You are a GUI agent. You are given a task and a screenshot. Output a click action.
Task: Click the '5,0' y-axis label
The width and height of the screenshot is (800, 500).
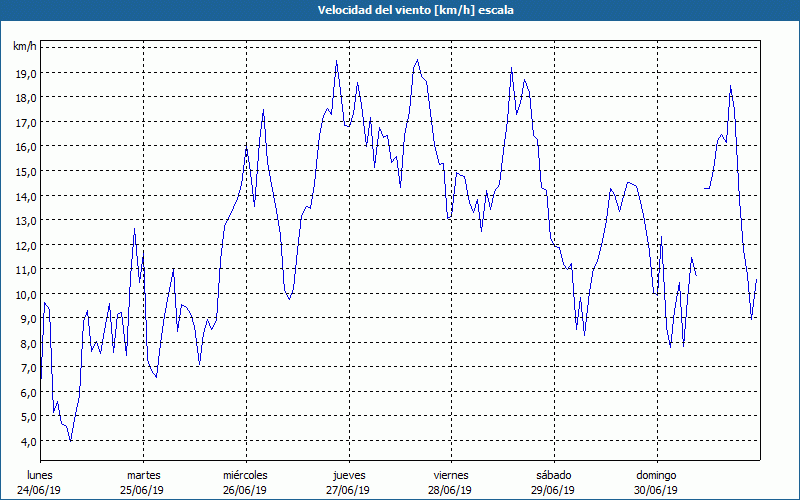(x=28, y=418)
